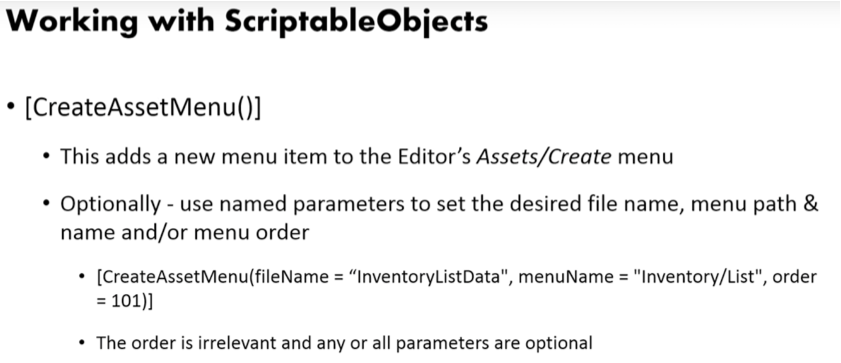Click the line The order is irrelevant
This screenshot has width=841, height=363.
tap(344, 343)
